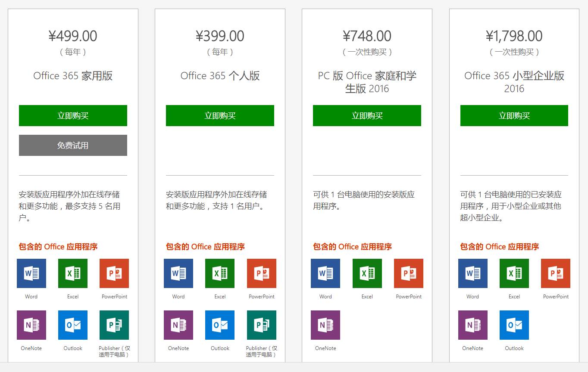Click PowerPoint icon under Office 365 家用版
The width and height of the screenshot is (588, 372).
tap(114, 273)
